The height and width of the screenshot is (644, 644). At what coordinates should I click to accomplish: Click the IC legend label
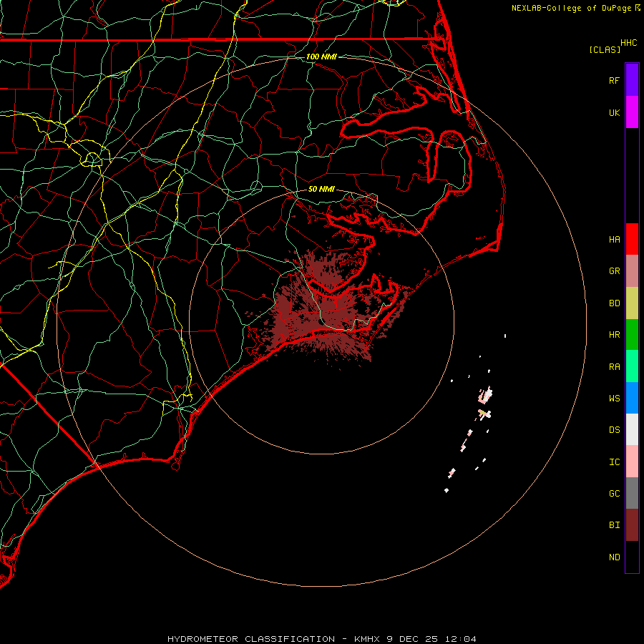614,462
